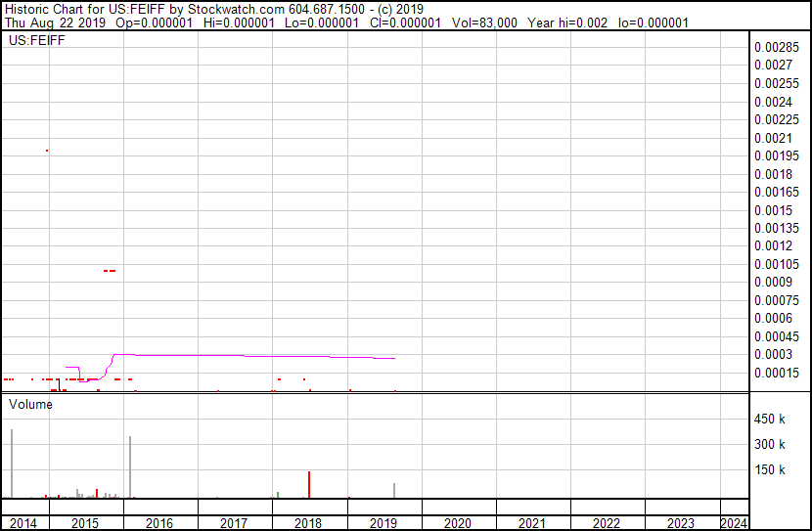This screenshot has width=812, height=531.
Task: Click the 2024 year label
Action: pos(734,523)
